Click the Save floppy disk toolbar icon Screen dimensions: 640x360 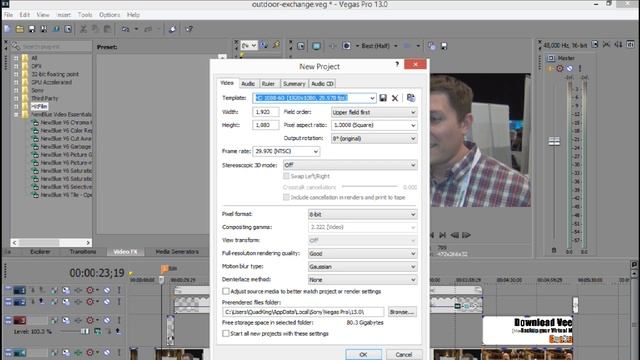[31, 29]
